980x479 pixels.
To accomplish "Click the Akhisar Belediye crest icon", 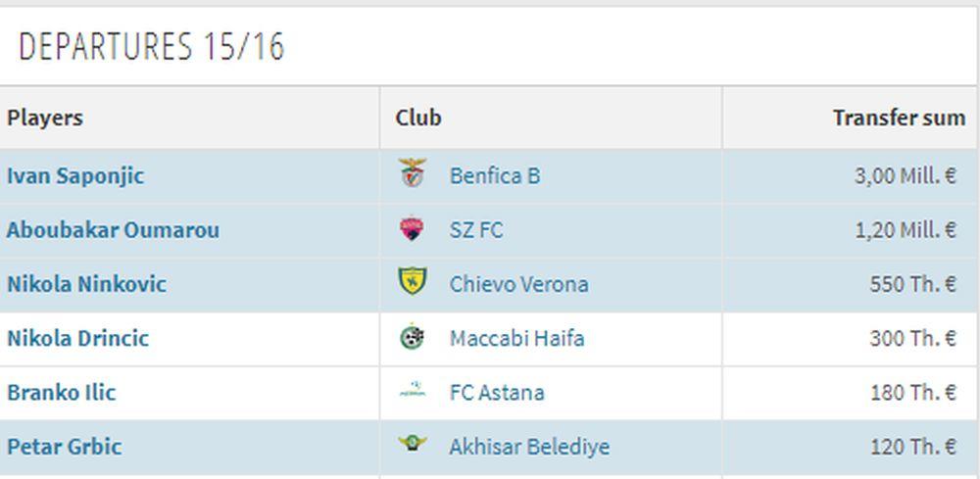I will tap(413, 445).
